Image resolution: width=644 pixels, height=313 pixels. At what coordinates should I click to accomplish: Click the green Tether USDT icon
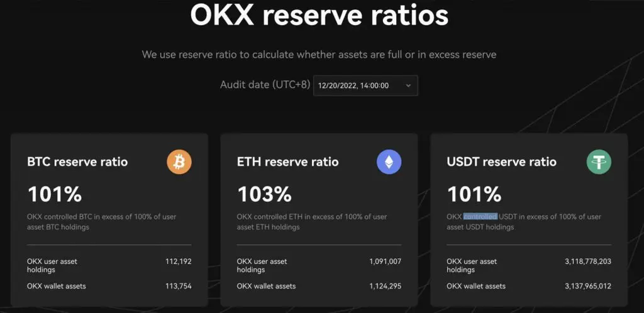(599, 162)
